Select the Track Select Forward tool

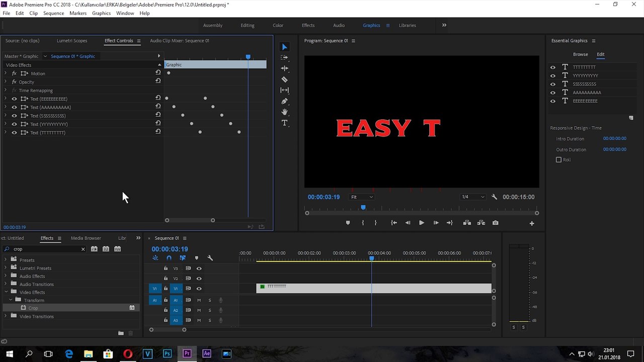(284, 58)
